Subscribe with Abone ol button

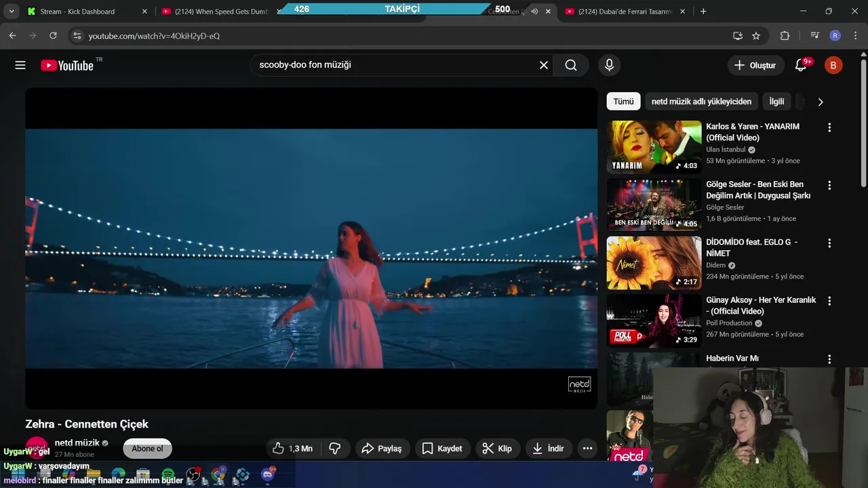click(147, 449)
